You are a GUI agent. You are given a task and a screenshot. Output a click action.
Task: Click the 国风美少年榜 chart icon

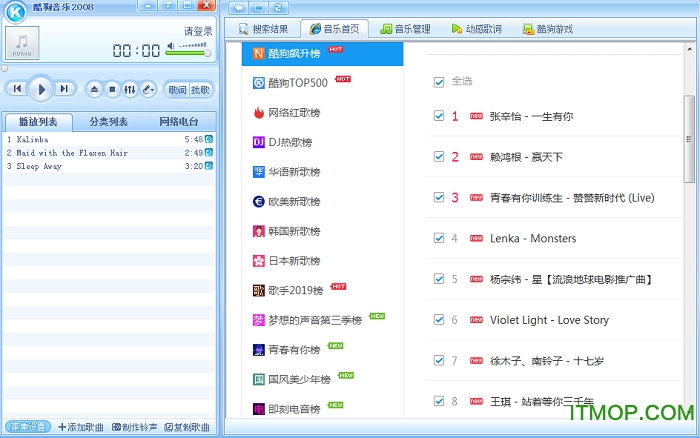258,380
